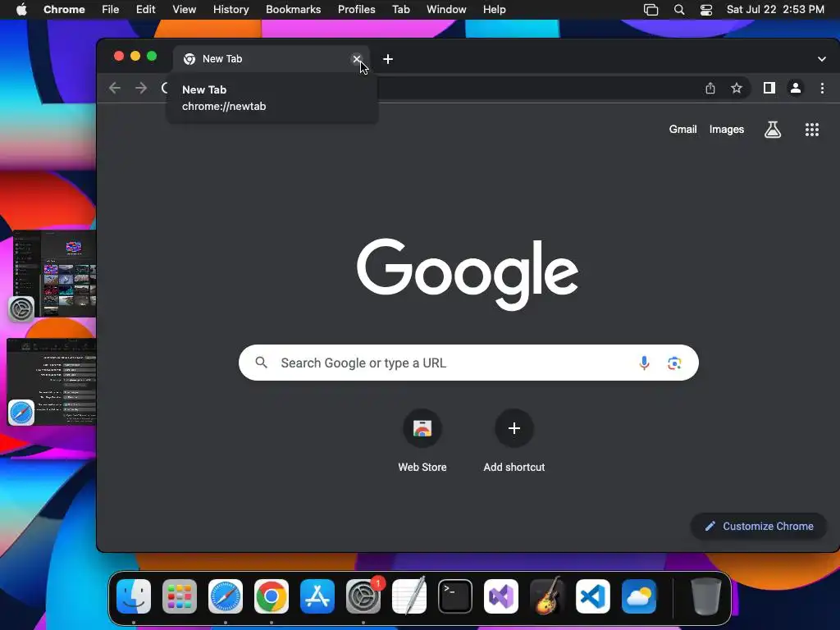Screen dimensions: 840x630
Task: Go forward using the Chrome forward arrow
Action: [141, 88]
